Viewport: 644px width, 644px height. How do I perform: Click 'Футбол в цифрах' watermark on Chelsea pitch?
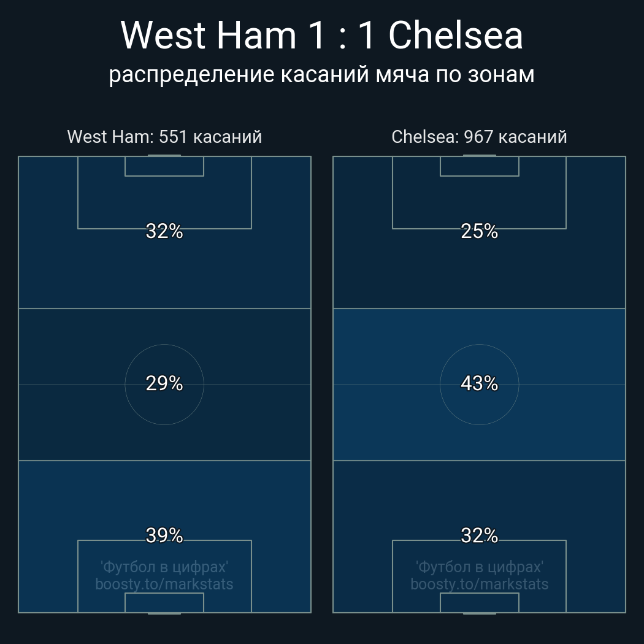479,567
